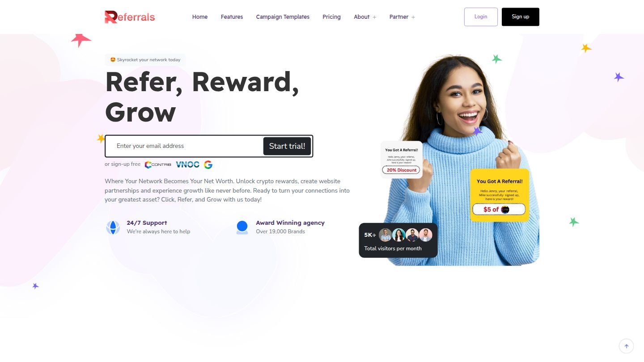644x362 pixels.
Task: Expand the About menu plus icon
Action: pos(374,17)
